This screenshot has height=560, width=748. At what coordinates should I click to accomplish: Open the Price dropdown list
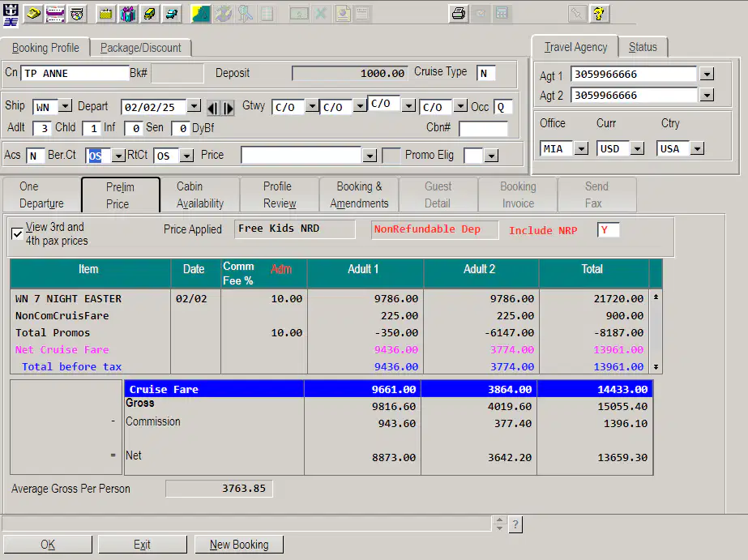pyautogui.click(x=370, y=156)
